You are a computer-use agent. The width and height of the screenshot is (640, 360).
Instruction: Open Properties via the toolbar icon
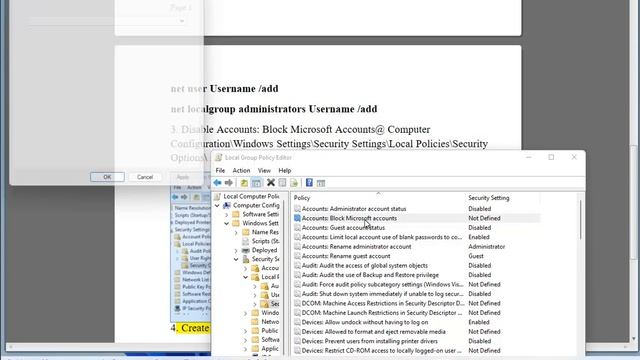[282, 183]
